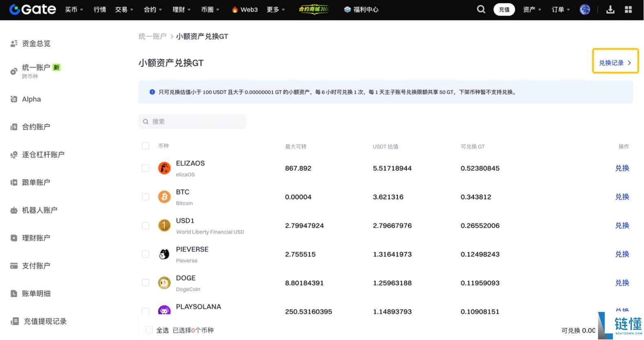
Task: Click the Alpha sidebar icon
Action: 14,99
